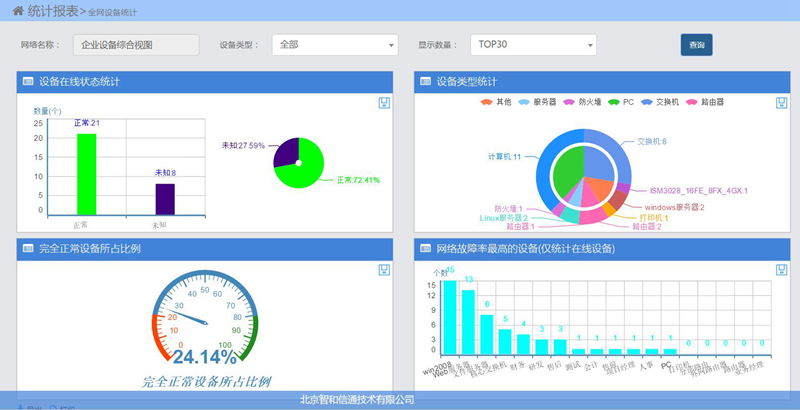Click the 设备类型统计 panel header icon
This screenshot has width=800, height=410.
(x=425, y=81)
